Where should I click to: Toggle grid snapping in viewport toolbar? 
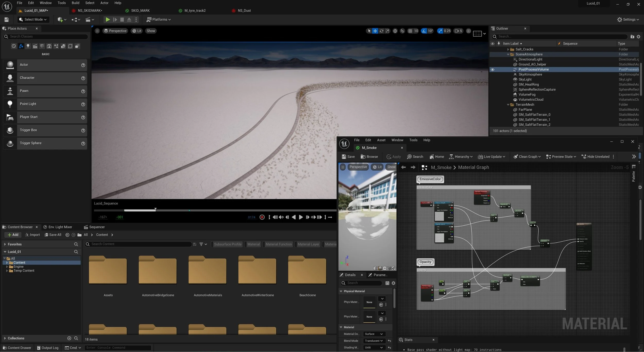[x=410, y=31]
